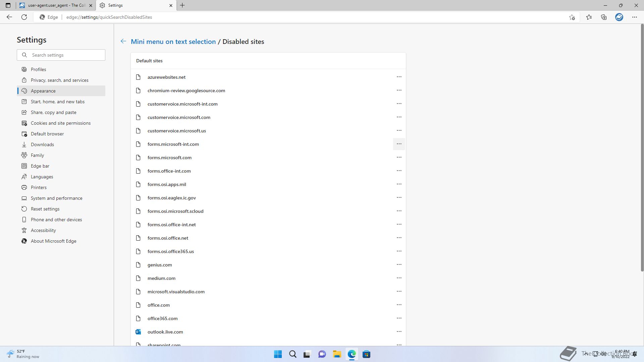644x362 pixels.
Task: Open Default browser settings
Action: pos(61,134)
